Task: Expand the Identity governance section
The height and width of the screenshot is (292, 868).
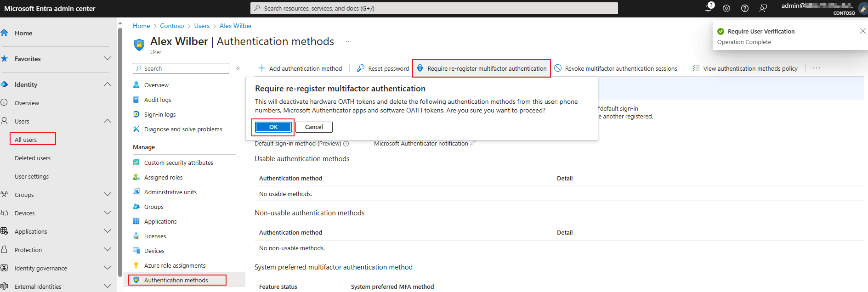Action: click(108, 268)
